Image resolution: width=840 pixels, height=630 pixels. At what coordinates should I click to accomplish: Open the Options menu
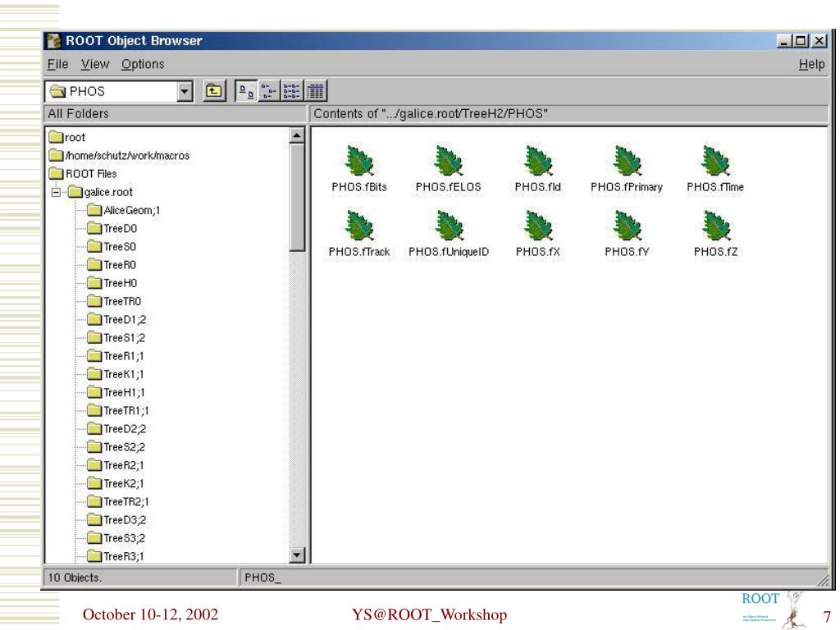point(143,64)
